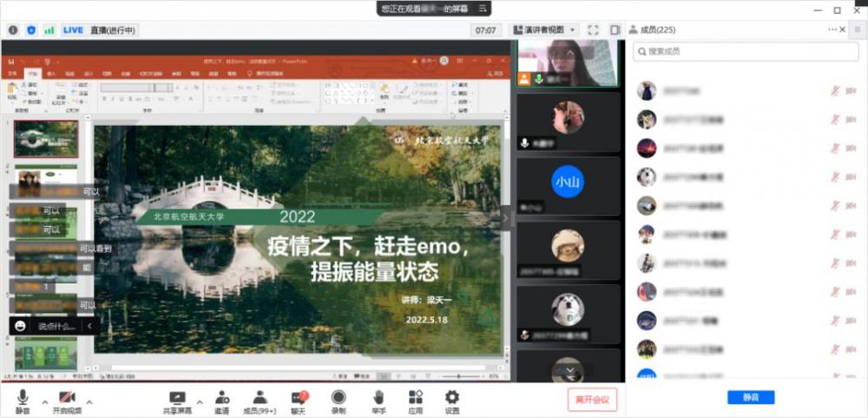Click the red 离开会议 button
868x418 pixels.
tap(592, 400)
